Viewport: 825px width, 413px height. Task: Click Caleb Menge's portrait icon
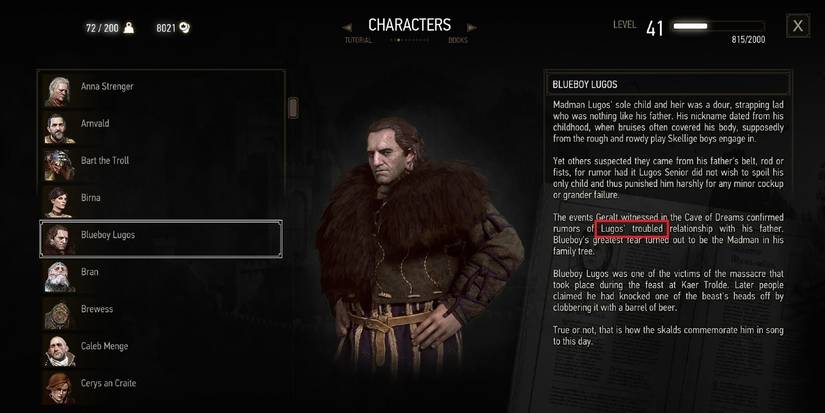click(x=59, y=350)
